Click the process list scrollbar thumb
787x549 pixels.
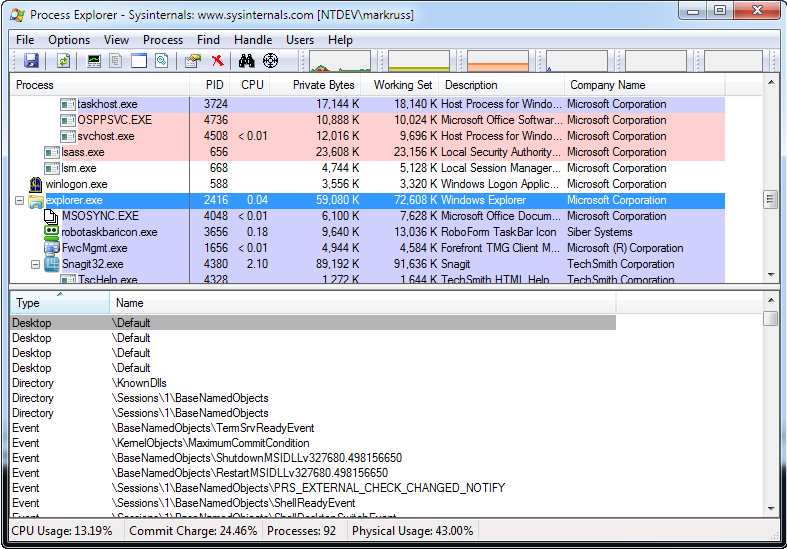coord(771,199)
